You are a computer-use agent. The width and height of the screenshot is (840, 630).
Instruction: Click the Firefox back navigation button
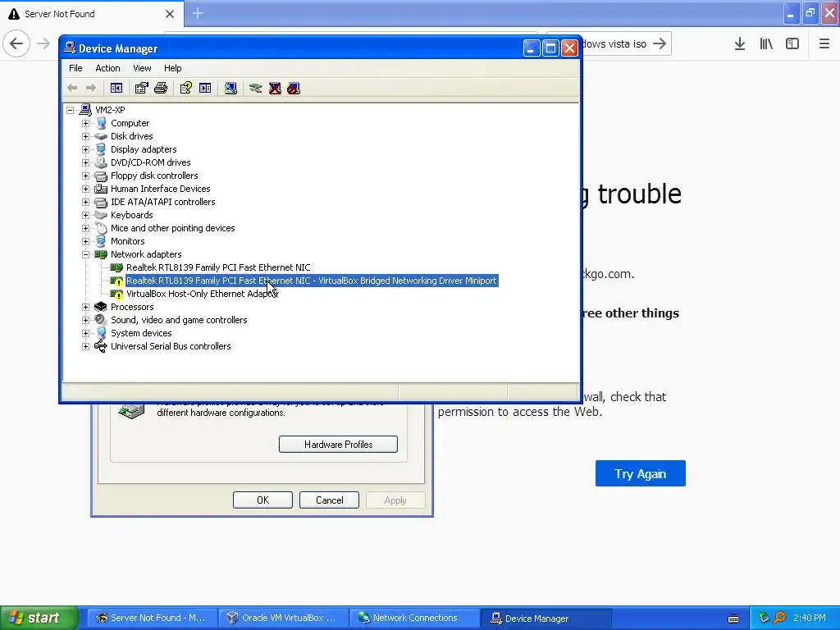click(x=16, y=43)
